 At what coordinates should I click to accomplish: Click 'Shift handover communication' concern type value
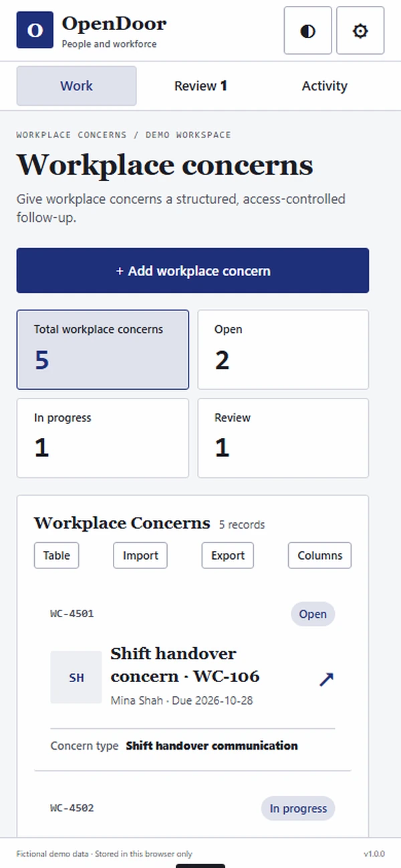(x=212, y=746)
